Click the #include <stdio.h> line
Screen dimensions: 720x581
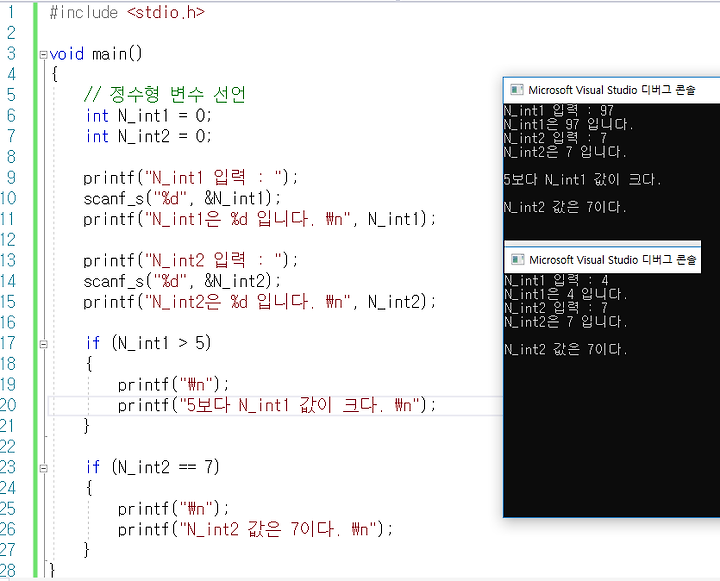pos(127,13)
